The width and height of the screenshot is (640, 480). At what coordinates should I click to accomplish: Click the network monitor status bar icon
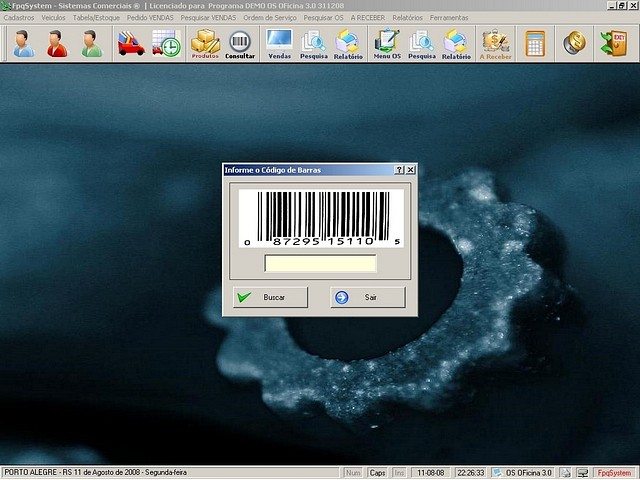click(x=583, y=473)
